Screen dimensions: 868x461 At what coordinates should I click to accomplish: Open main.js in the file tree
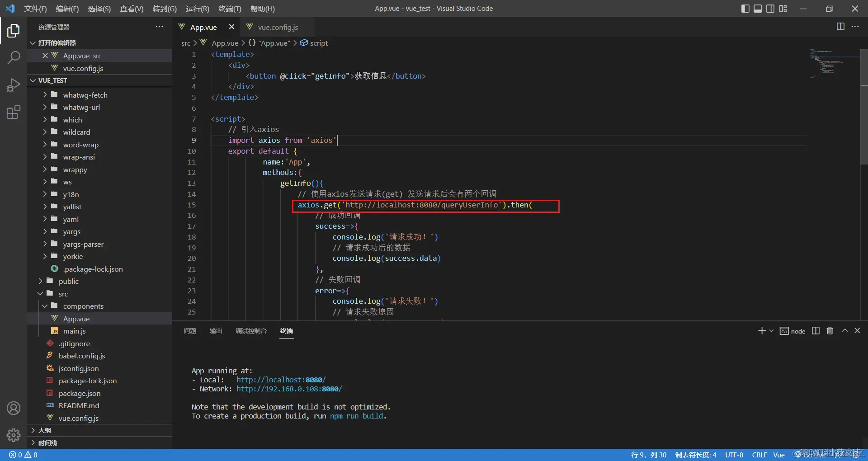[x=99, y=331]
